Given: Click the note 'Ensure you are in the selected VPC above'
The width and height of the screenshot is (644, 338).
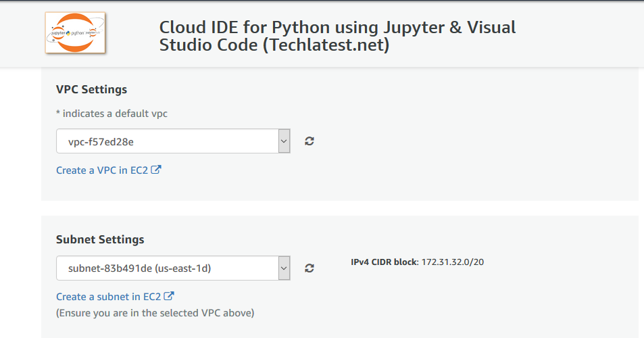Looking at the screenshot, I should coord(155,313).
